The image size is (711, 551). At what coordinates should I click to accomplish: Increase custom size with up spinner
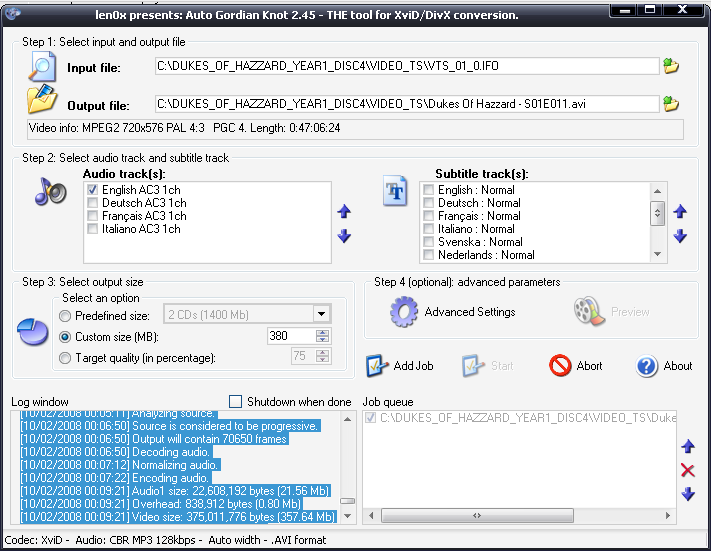point(322,332)
